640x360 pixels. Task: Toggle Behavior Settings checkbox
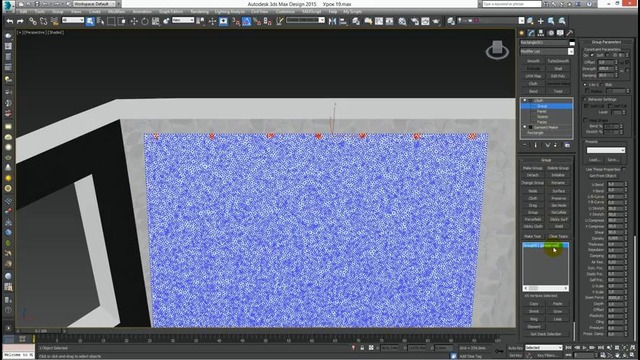coord(585,99)
